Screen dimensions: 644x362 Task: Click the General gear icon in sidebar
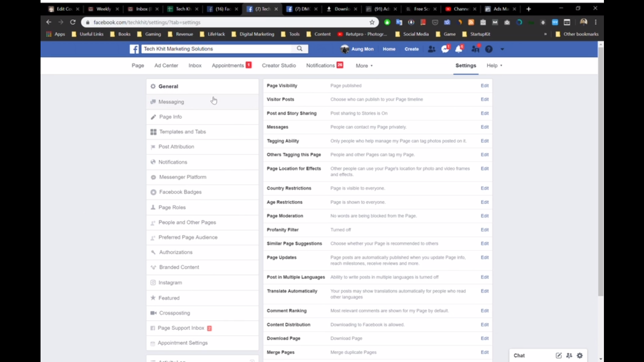[153, 86]
